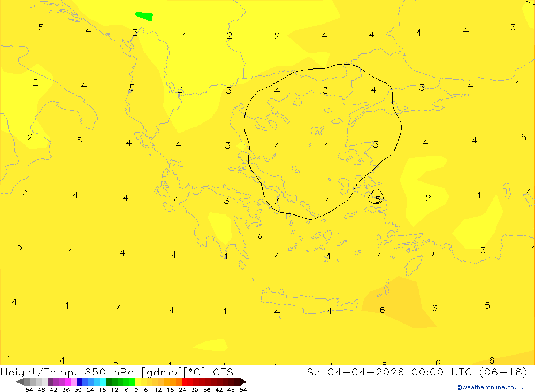The width and height of the screenshot is (535, 392).
Task: Click the yellow legend swatch above label 0
Action: [138, 382]
